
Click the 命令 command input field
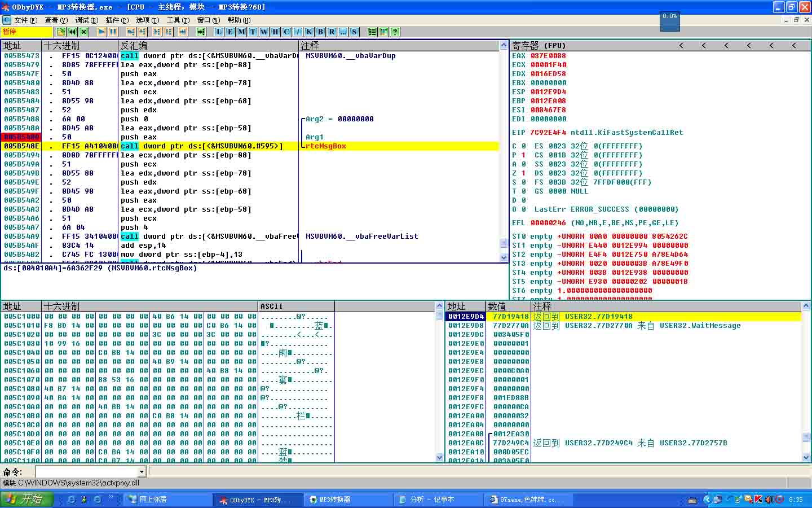pyautogui.click(x=87, y=471)
